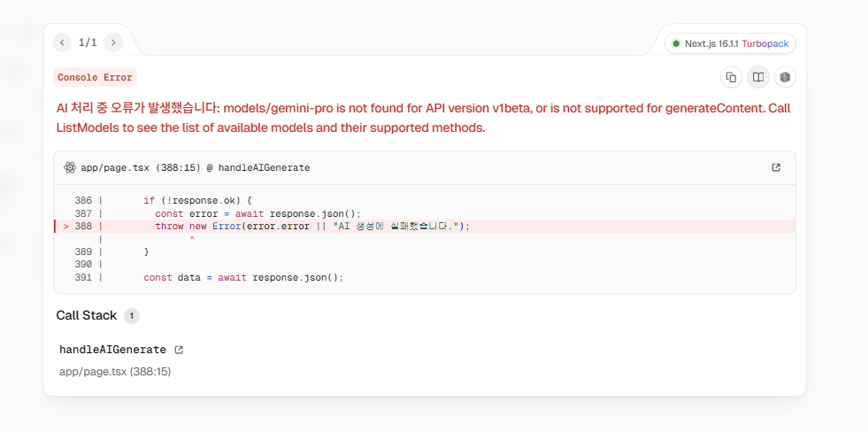868x432 pixels.
Task: Click the green status dot
Action: (676, 43)
